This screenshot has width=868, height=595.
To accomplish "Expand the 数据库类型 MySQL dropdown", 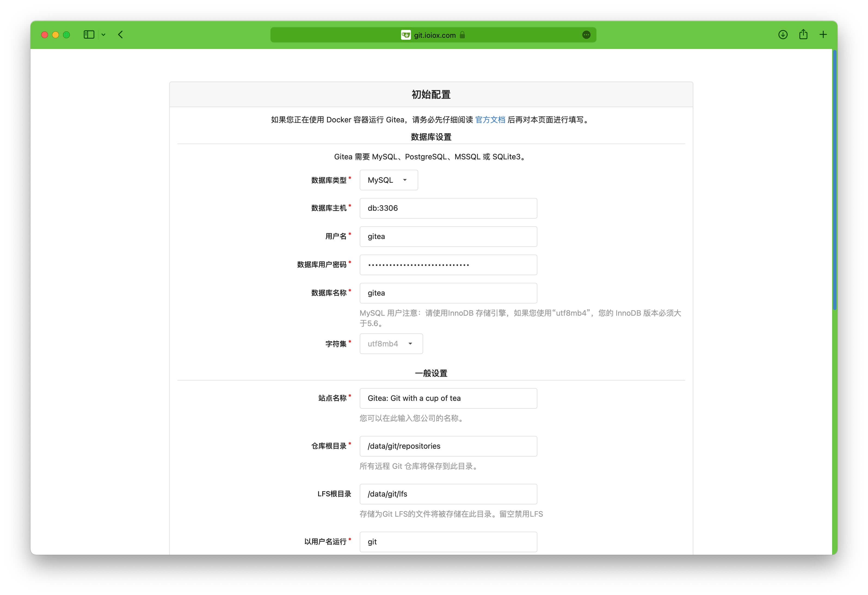I will tap(389, 180).
